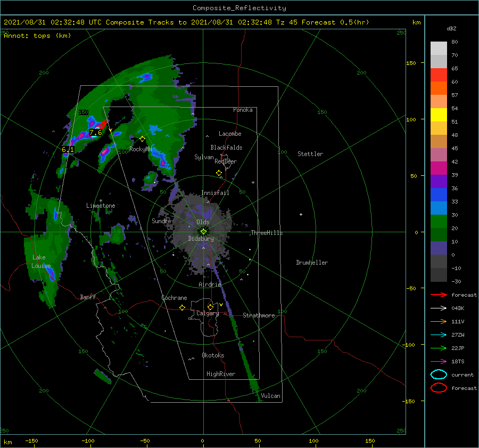Click the Blackfalds label
Screen dimensions: 479x448
point(226,148)
